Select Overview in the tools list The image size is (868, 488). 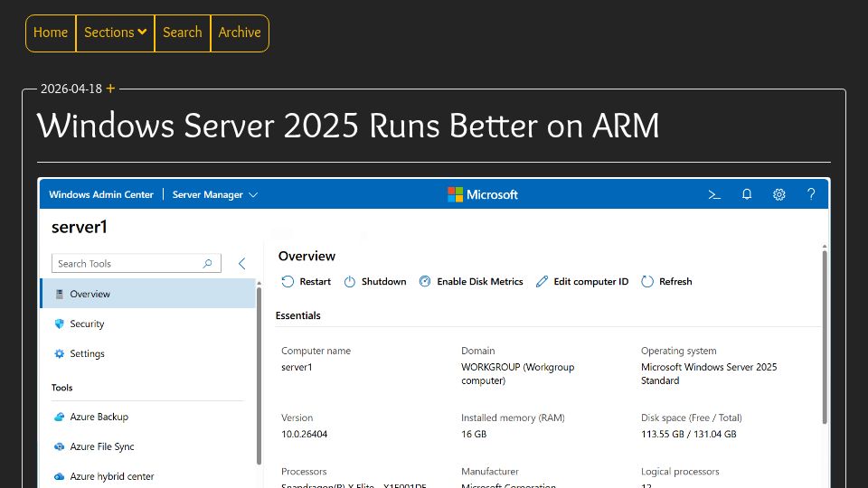(x=147, y=294)
